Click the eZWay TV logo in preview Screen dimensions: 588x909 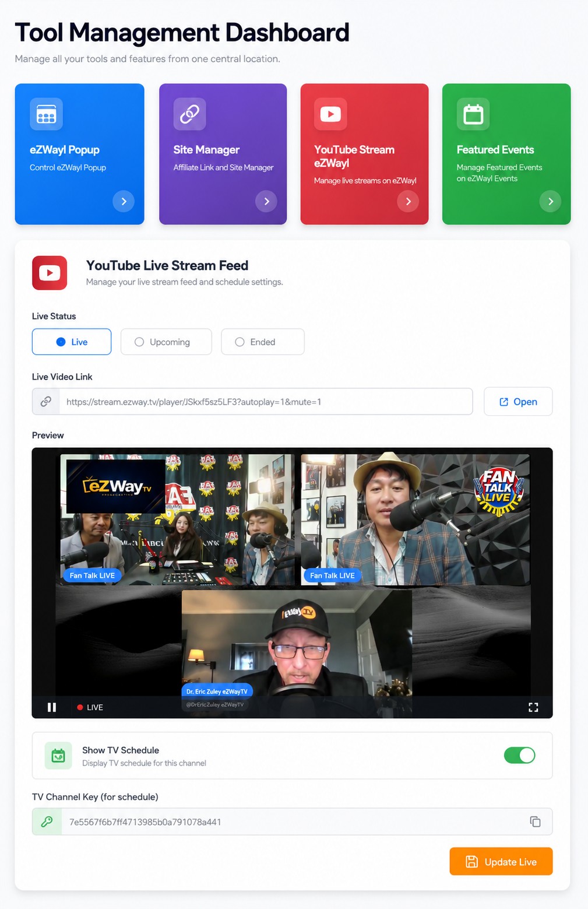point(115,486)
